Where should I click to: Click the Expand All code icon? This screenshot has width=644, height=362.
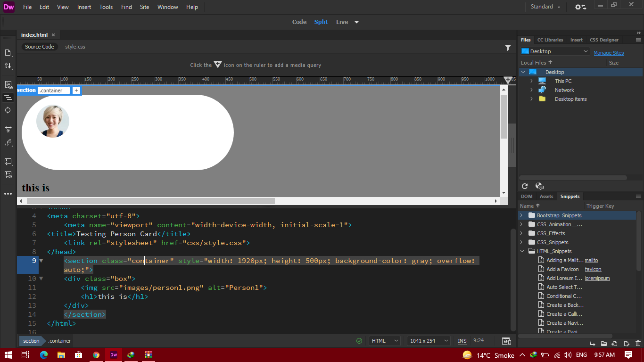pos(8,128)
